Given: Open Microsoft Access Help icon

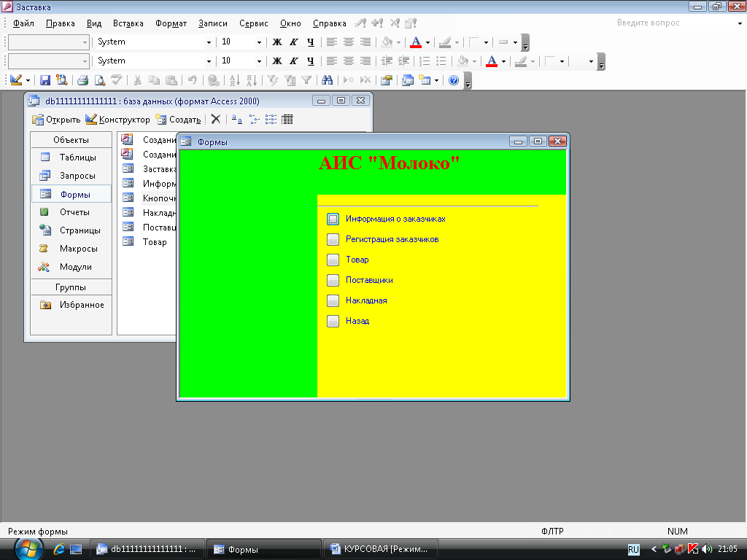Looking at the screenshot, I should (x=454, y=80).
